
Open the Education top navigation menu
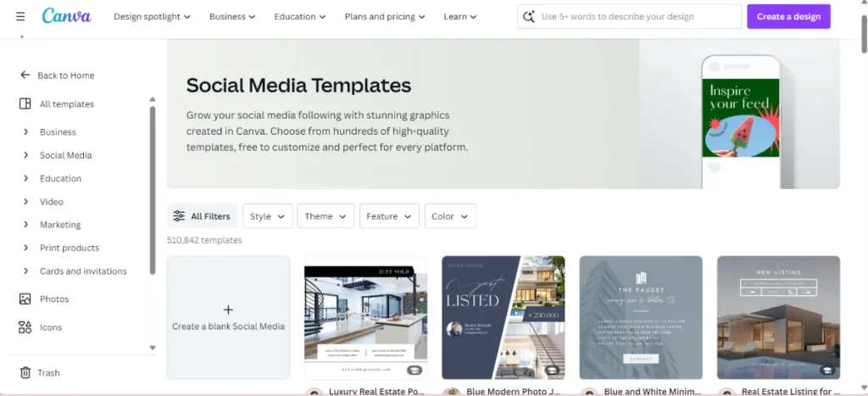(300, 17)
